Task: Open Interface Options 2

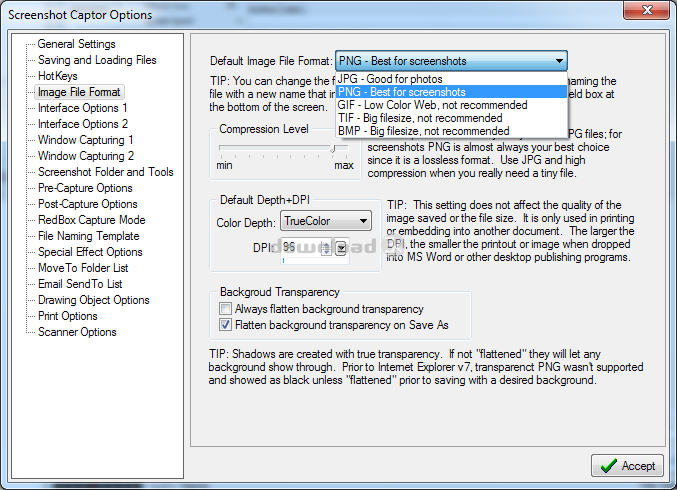Action: [x=83, y=124]
